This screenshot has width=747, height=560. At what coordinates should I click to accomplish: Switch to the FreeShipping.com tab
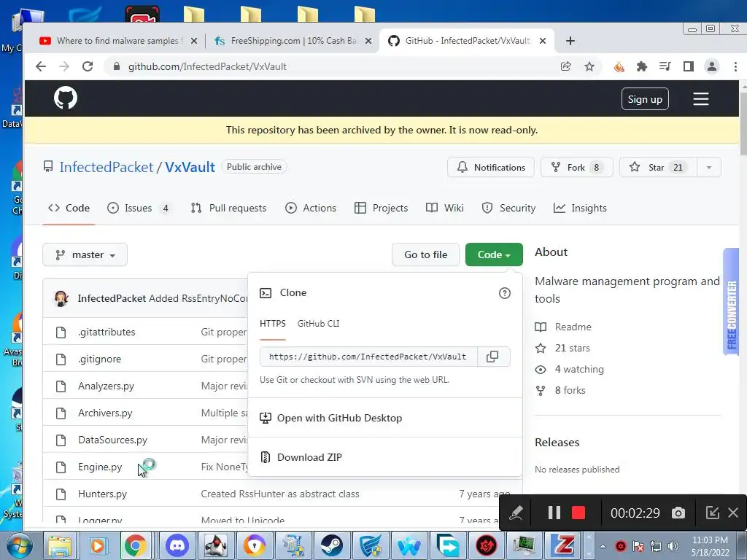pyautogui.click(x=293, y=41)
